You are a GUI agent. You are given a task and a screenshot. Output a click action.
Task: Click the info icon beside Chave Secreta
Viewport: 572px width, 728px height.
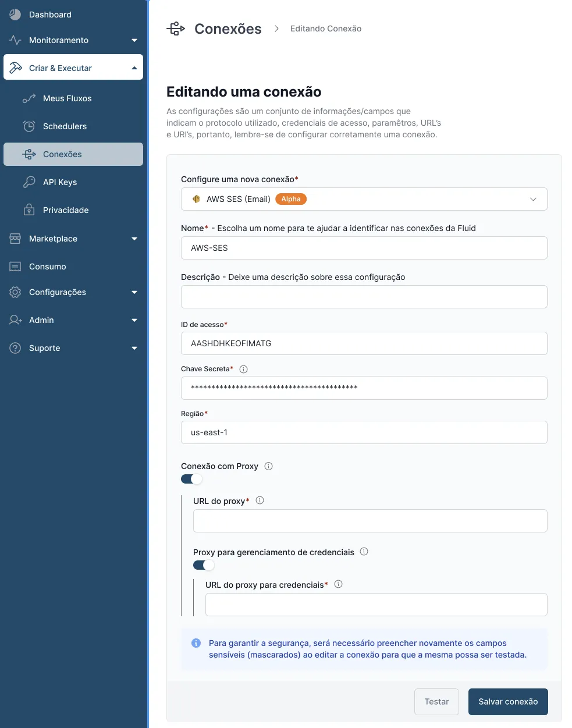(x=244, y=369)
